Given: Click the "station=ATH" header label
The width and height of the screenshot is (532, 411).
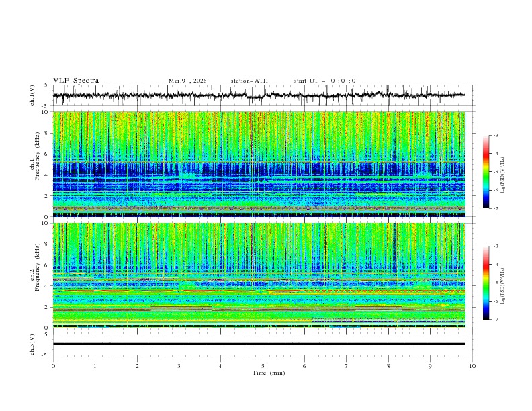Looking at the screenshot, I should coord(249,81).
